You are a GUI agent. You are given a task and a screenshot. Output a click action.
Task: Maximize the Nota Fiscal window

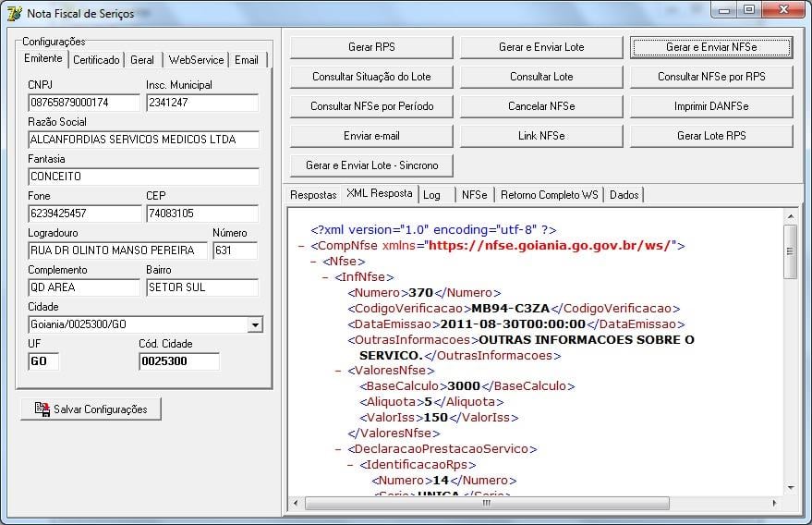click(x=749, y=10)
